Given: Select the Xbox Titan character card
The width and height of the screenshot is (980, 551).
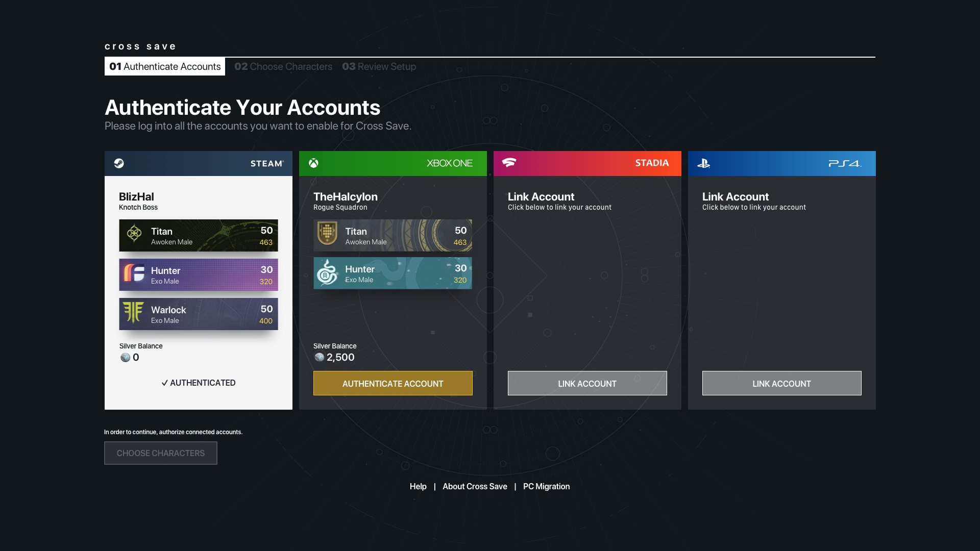Looking at the screenshot, I should point(393,235).
